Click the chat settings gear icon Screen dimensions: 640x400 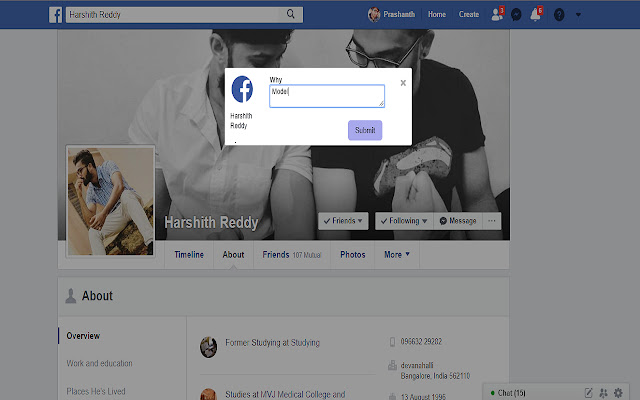[x=619, y=392]
